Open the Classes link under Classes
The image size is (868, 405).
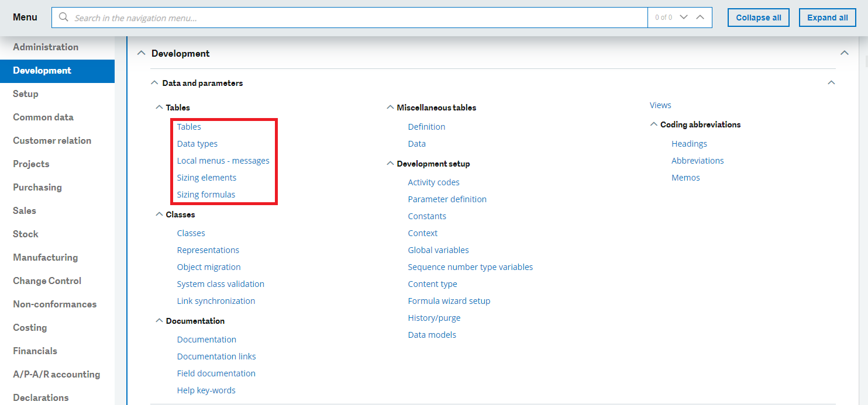click(x=191, y=233)
